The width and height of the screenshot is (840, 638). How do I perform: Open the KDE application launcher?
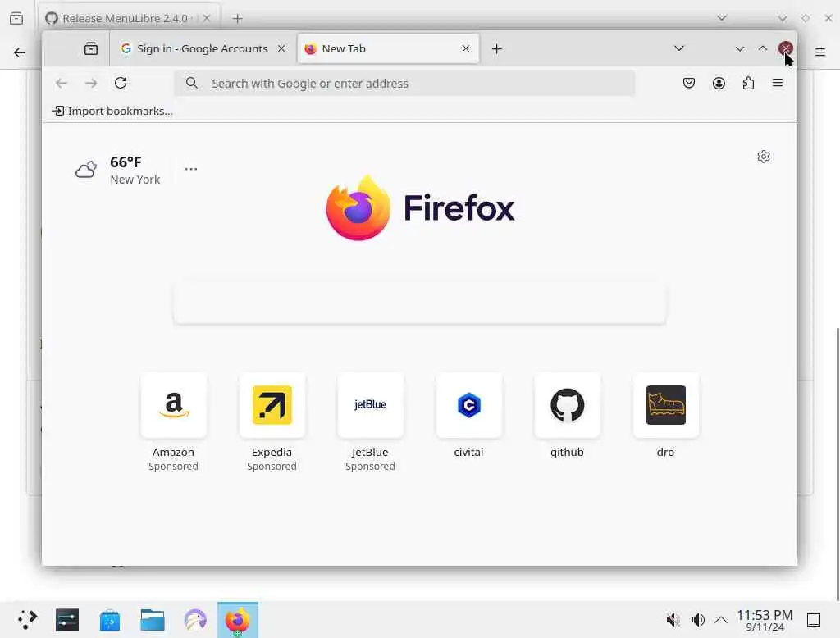27,620
